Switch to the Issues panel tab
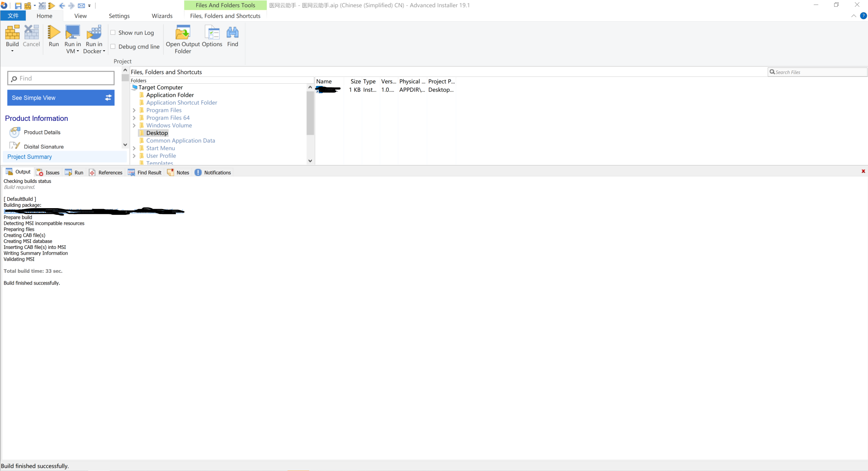Viewport: 868px width, 471px height. [48, 172]
